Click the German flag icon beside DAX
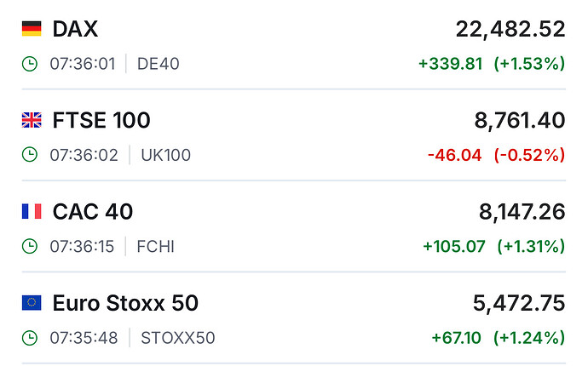Viewport: 588px width, 366px height. [x=32, y=30]
